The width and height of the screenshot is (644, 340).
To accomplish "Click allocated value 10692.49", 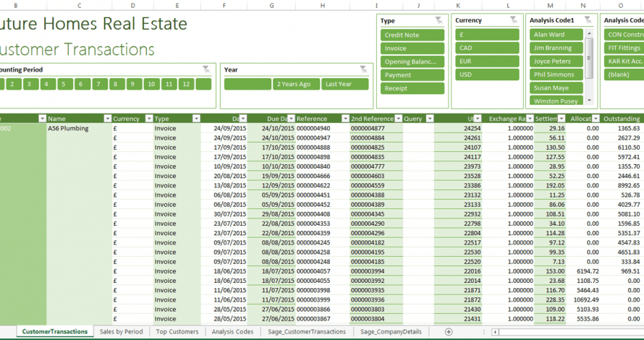I will point(582,299).
